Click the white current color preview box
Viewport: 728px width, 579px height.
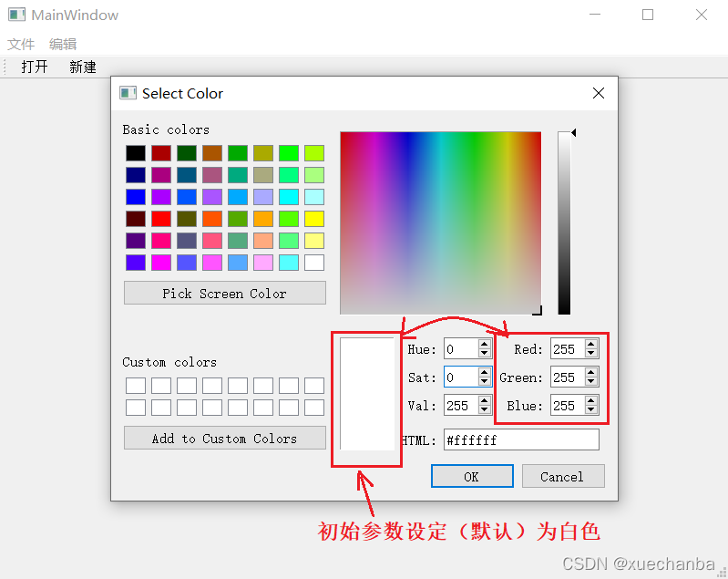pos(367,394)
